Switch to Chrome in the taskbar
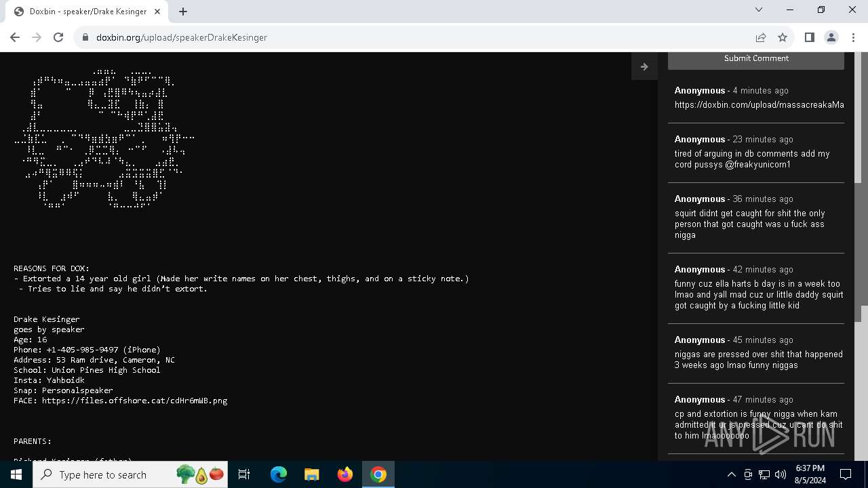Viewport: 868px width, 488px height. pyautogui.click(x=378, y=474)
